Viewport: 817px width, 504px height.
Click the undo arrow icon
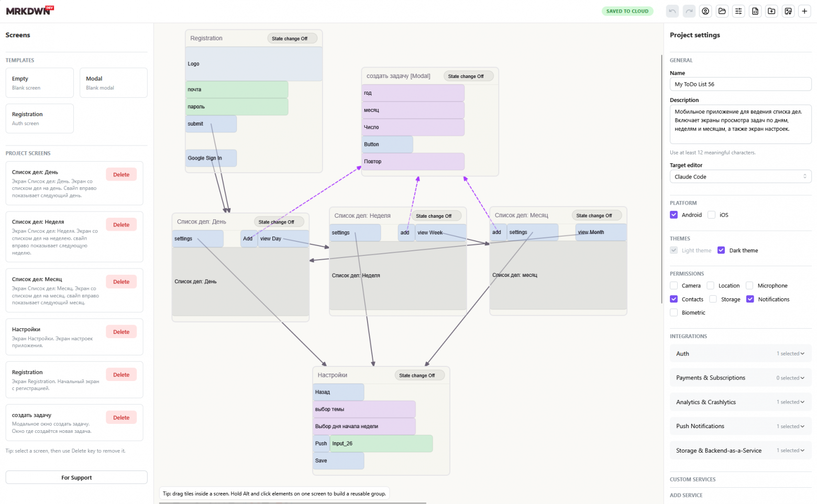672,11
